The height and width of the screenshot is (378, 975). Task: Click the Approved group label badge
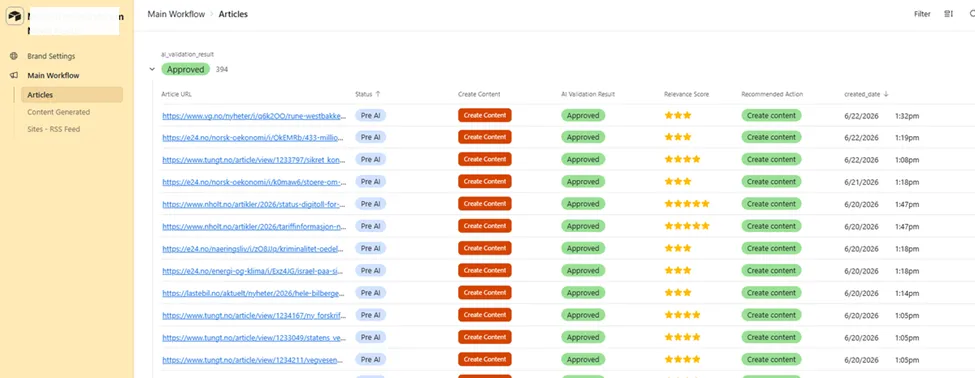(185, 70)
